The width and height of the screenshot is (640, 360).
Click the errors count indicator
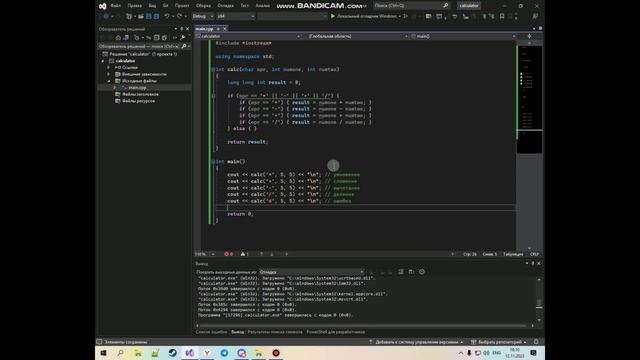tap(229, 254)
